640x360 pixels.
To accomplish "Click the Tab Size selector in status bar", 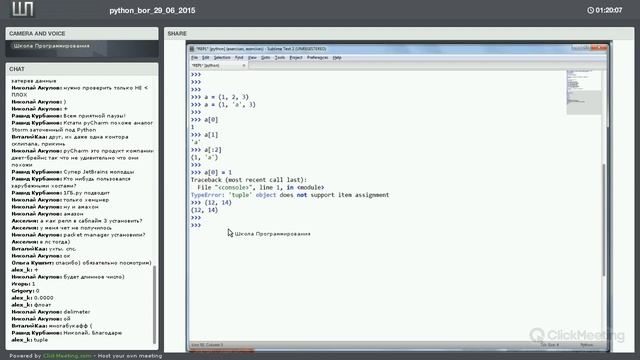I will point(549,345).
